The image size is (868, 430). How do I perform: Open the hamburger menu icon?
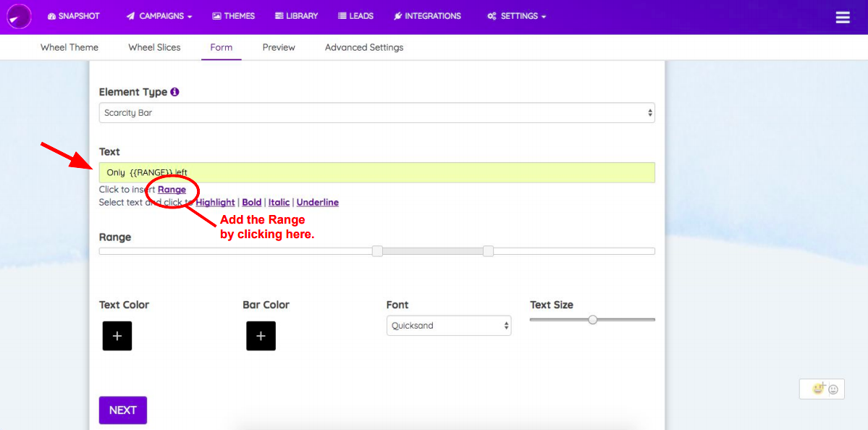[x=843, y=17]
